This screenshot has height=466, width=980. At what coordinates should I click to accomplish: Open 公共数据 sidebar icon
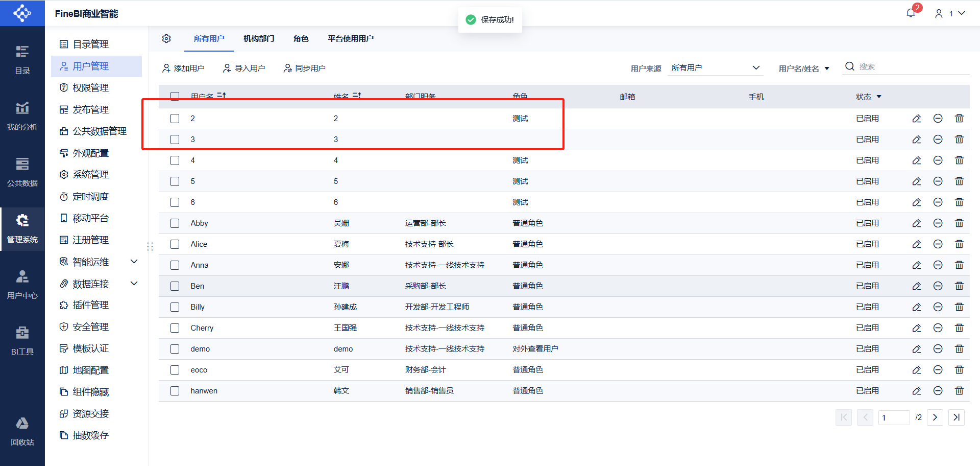(22, 173)
